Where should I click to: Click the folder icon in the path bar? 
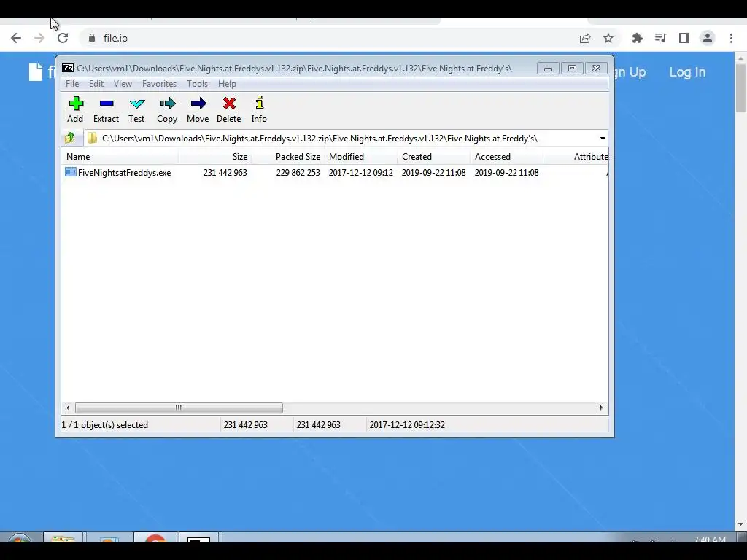click(x=92, y=138)
